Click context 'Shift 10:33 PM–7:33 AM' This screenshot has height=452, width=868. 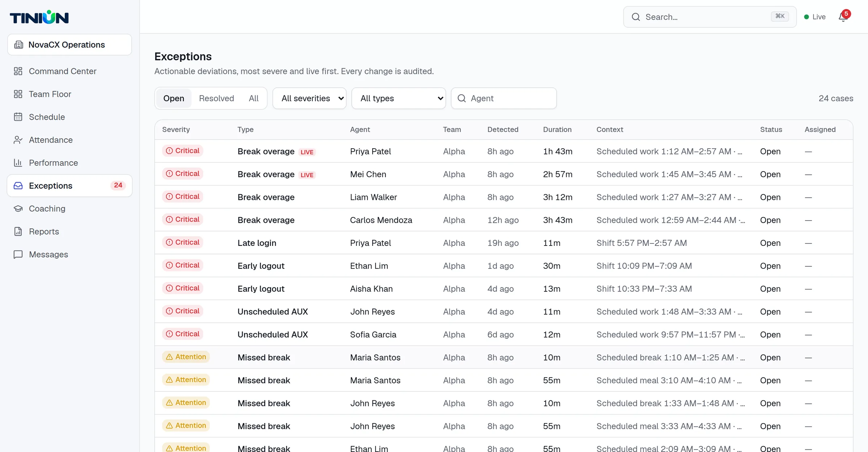tap(644, 289)
